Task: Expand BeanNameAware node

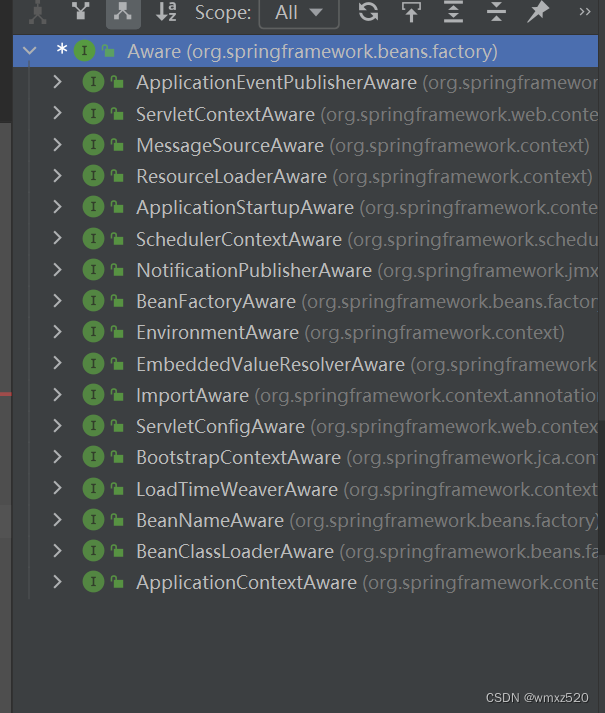Action: pyautogui.click(x=57, y=520)
